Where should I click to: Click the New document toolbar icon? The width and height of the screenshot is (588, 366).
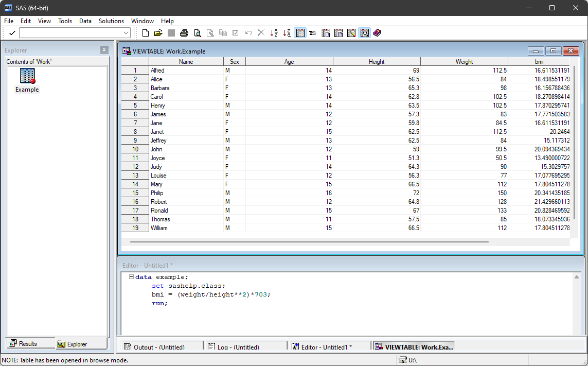[x=146, y=33]
